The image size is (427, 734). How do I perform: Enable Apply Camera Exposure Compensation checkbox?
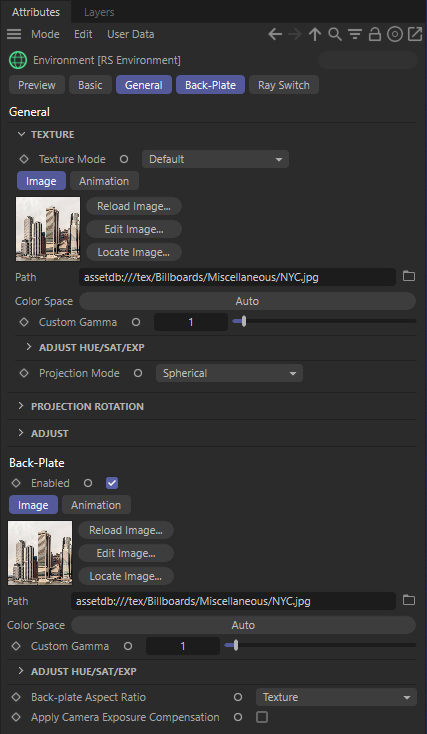click(x=262, y=717)
